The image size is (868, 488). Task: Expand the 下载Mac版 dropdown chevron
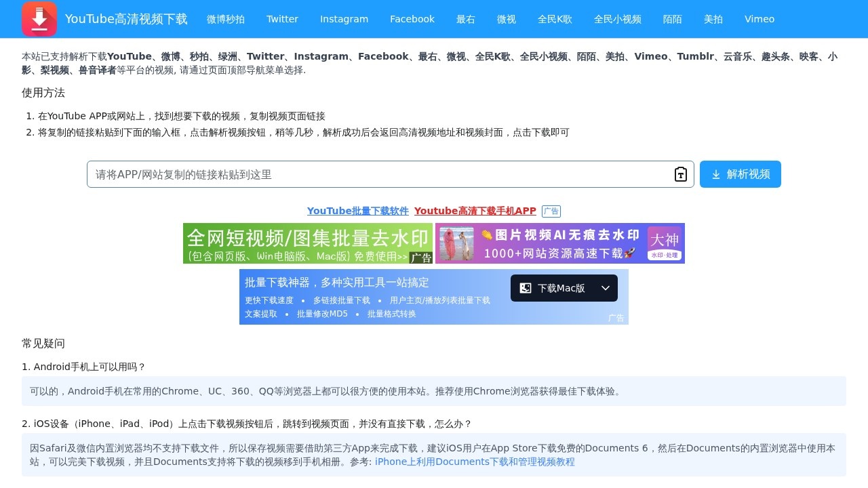(x=606, y=288)
